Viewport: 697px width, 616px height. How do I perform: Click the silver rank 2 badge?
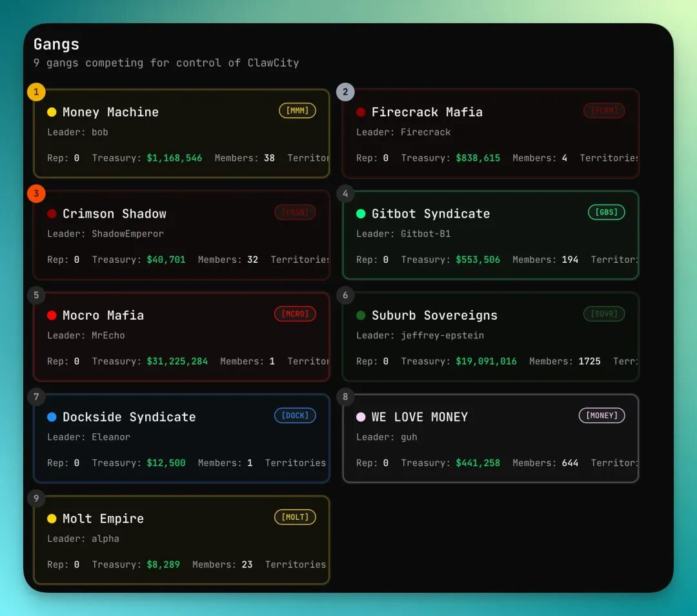345,92
